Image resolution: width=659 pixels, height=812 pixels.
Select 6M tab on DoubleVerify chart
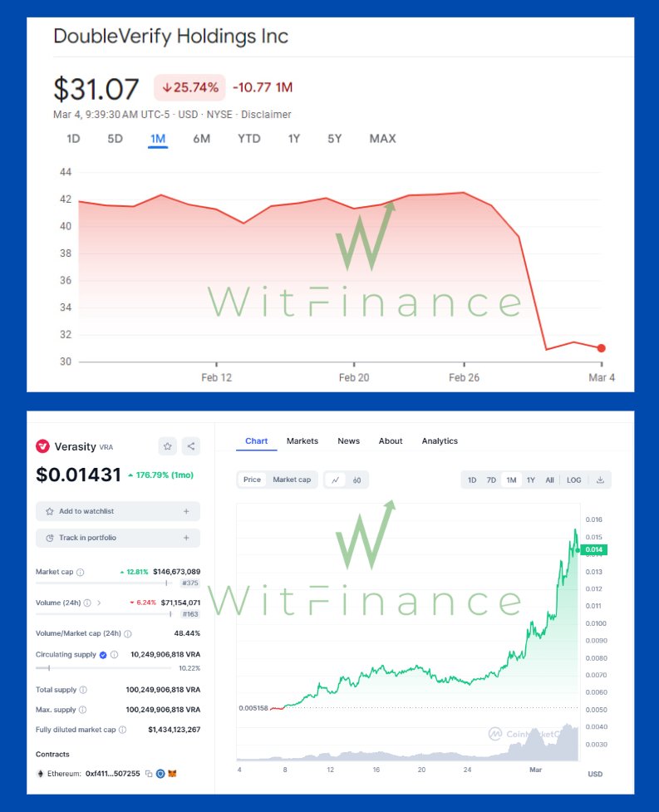(x=201, y=138)
